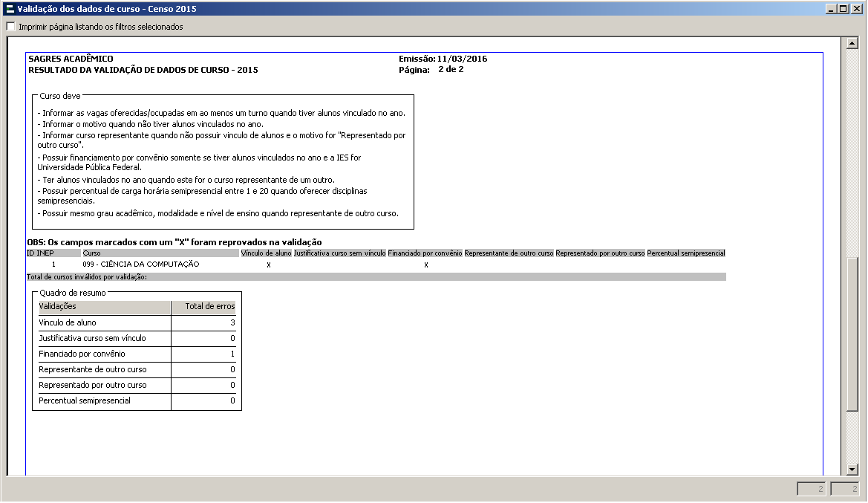The width and height of the screenshot is (868, 503).
Task: Click the X mark under Financiado por convênio
Action: [425, 265]
